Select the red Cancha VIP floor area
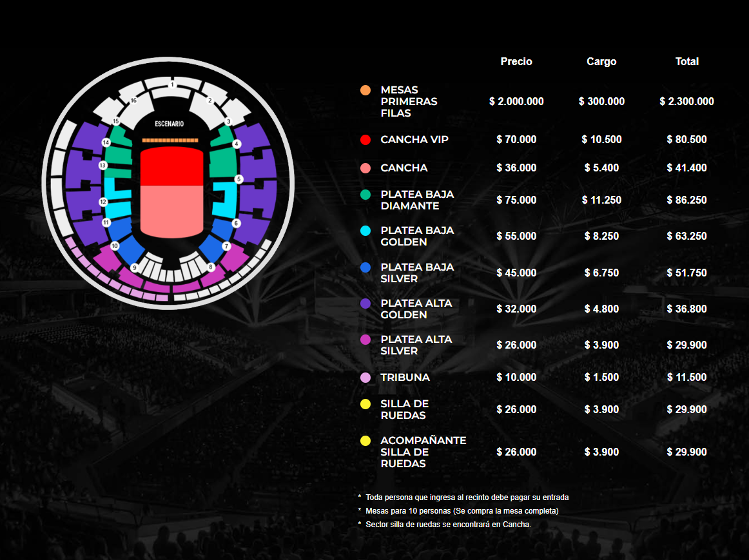Screen dimensions: 749x560 click(171, 167)
